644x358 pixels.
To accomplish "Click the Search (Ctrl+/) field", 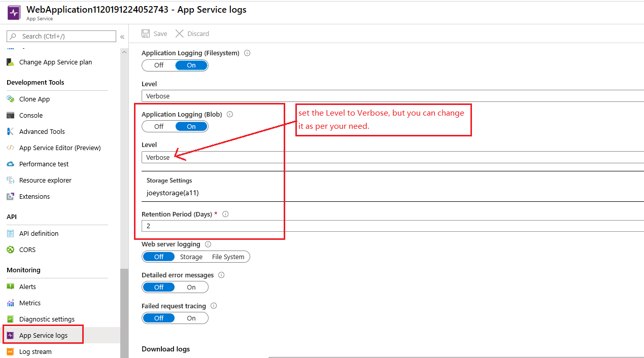I will point(61,36).
